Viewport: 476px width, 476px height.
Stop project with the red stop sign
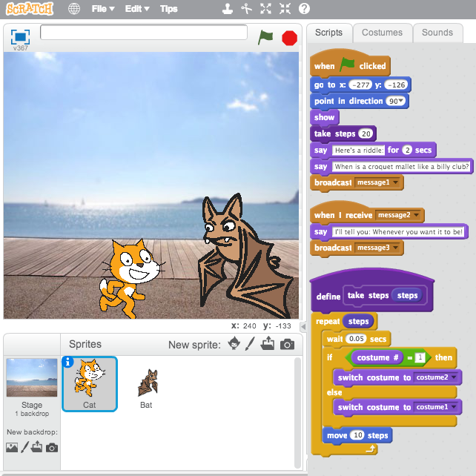pos(289,39)
